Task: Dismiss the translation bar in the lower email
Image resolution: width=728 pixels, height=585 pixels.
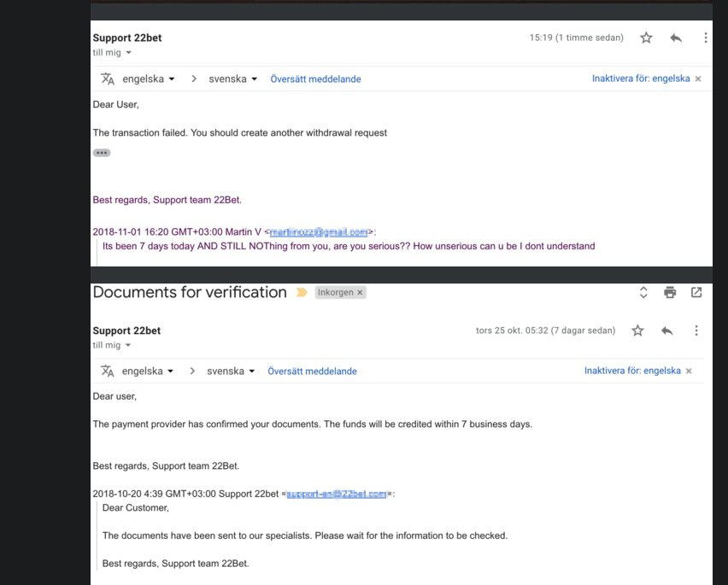Action: [689, 371]
